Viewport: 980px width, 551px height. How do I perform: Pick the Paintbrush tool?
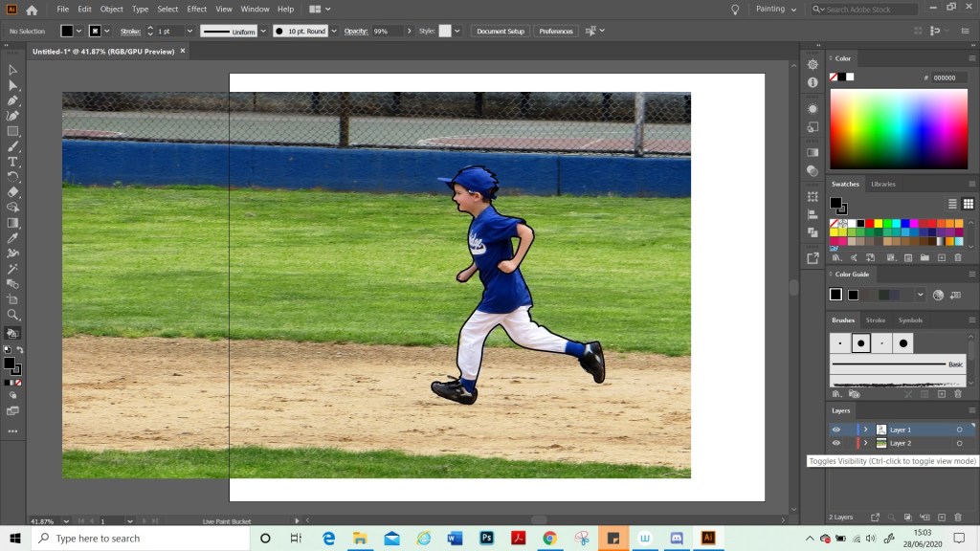(13, 146)
